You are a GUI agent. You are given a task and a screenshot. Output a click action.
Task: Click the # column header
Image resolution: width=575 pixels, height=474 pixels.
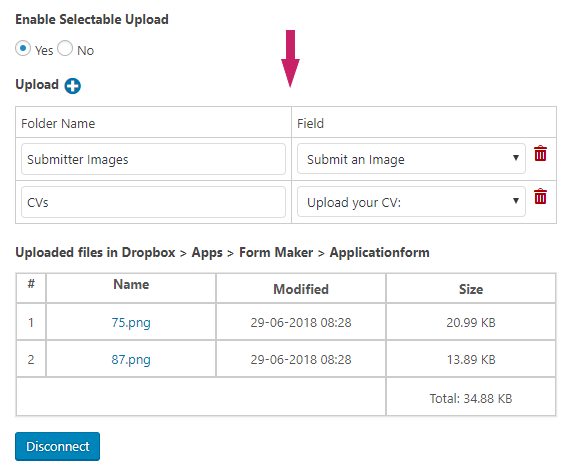pyautogui.click(x=31, y=284)
